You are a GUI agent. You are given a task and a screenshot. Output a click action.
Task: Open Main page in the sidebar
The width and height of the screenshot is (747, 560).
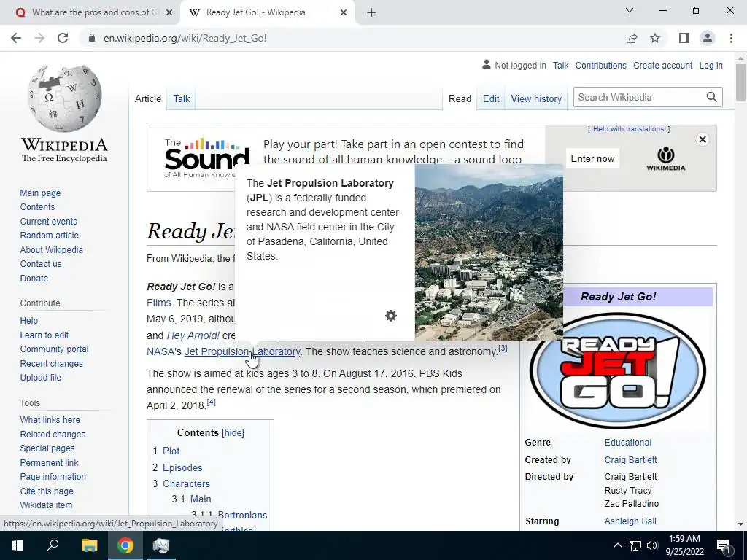(40, 192)
